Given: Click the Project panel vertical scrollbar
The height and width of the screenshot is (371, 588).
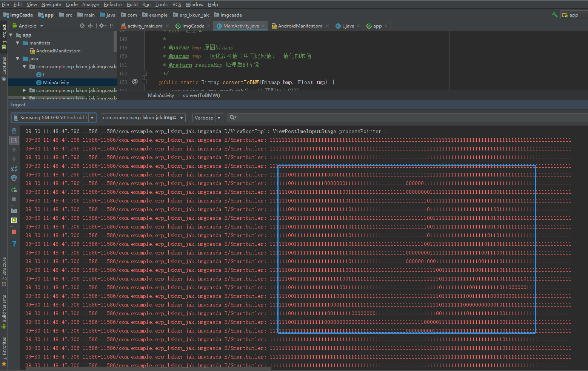Looking at the screenshot, I should (115, 41).
